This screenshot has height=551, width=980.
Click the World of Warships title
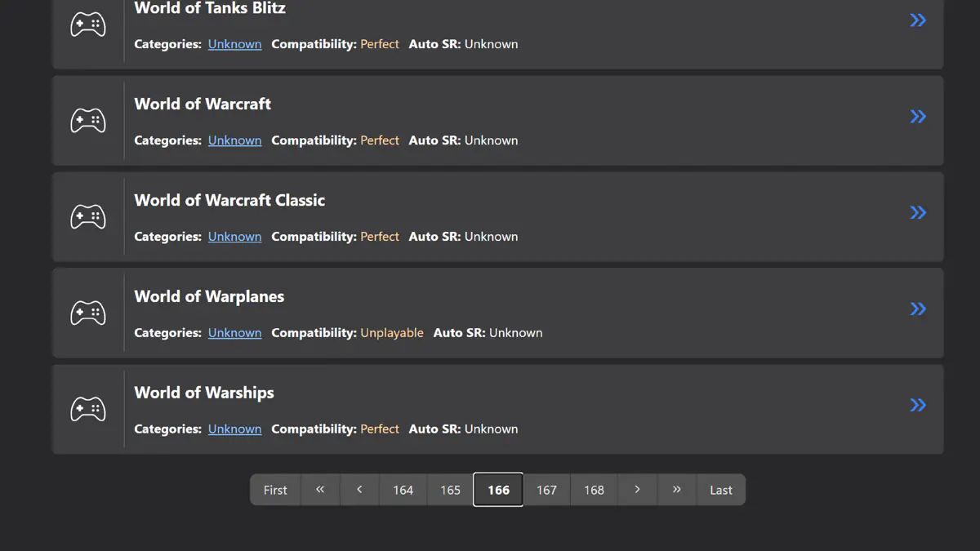pos(204,393)
